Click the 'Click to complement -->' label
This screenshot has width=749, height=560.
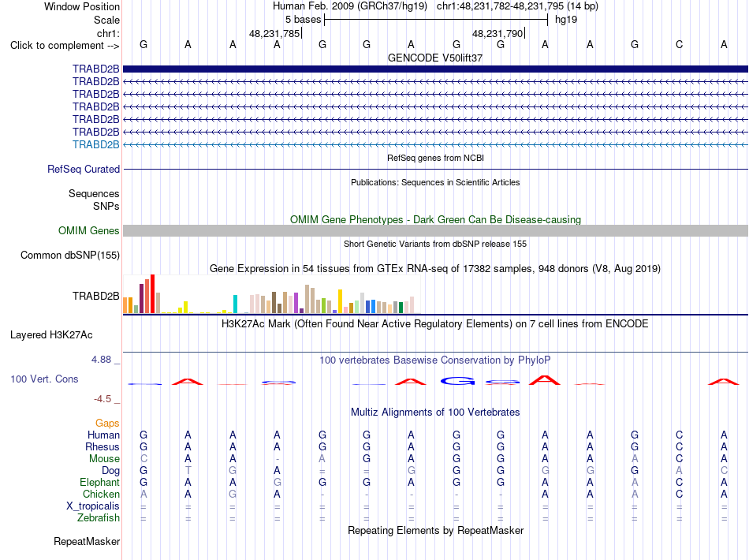[x=65, y=46]
